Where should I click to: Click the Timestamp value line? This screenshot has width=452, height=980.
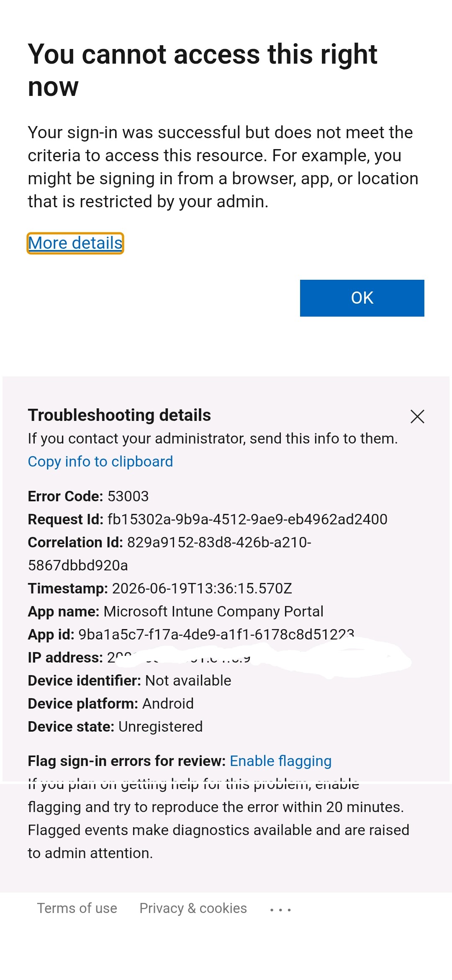point(160,588)
